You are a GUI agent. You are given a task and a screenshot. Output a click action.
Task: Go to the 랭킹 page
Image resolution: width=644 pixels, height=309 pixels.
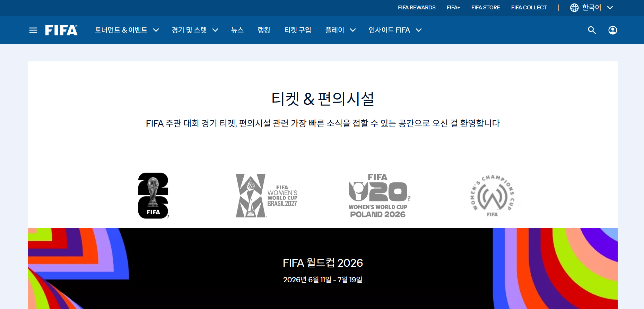[x=264, y=30]
